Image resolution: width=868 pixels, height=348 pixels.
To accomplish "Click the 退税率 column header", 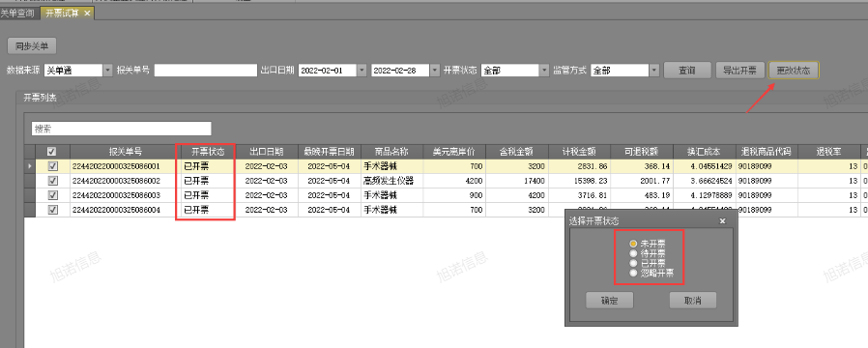I will [x=828, y=151].
